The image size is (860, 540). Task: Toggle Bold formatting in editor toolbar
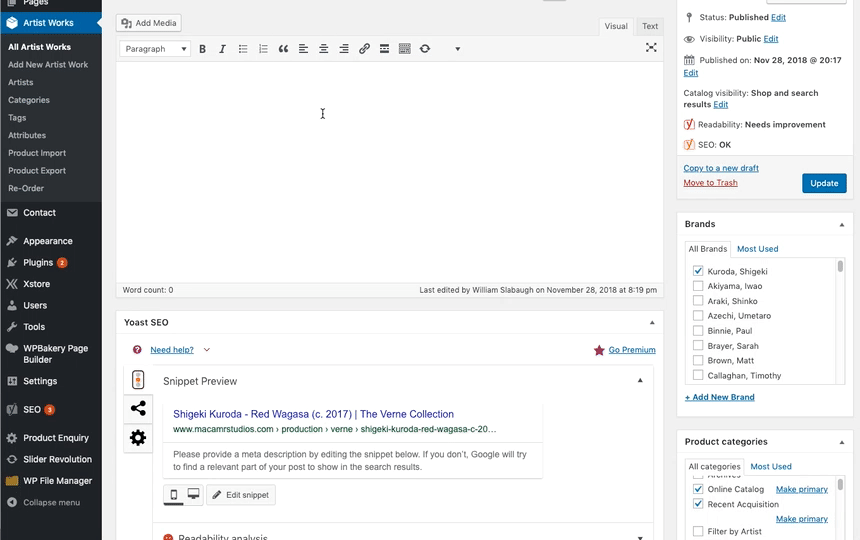point(202,49)
